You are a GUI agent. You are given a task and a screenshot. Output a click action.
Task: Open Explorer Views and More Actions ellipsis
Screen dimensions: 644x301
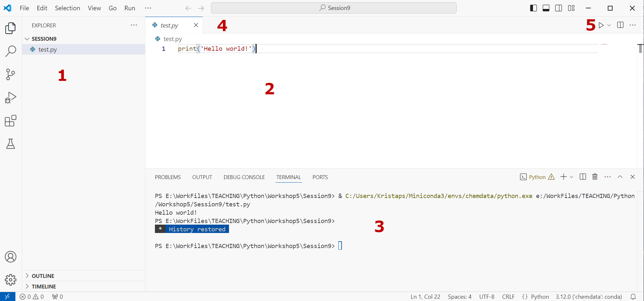(x=134, y=25)
